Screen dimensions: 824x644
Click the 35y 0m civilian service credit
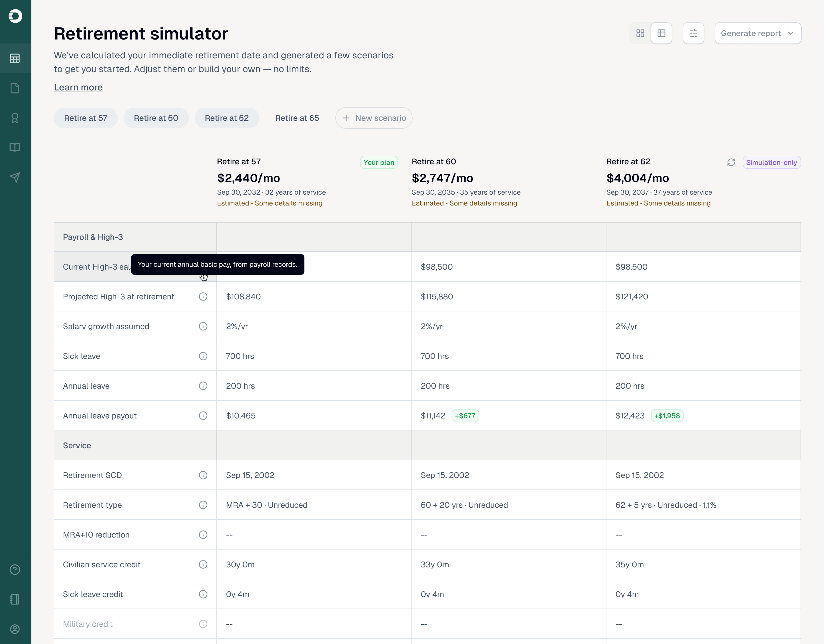[630, 564]
